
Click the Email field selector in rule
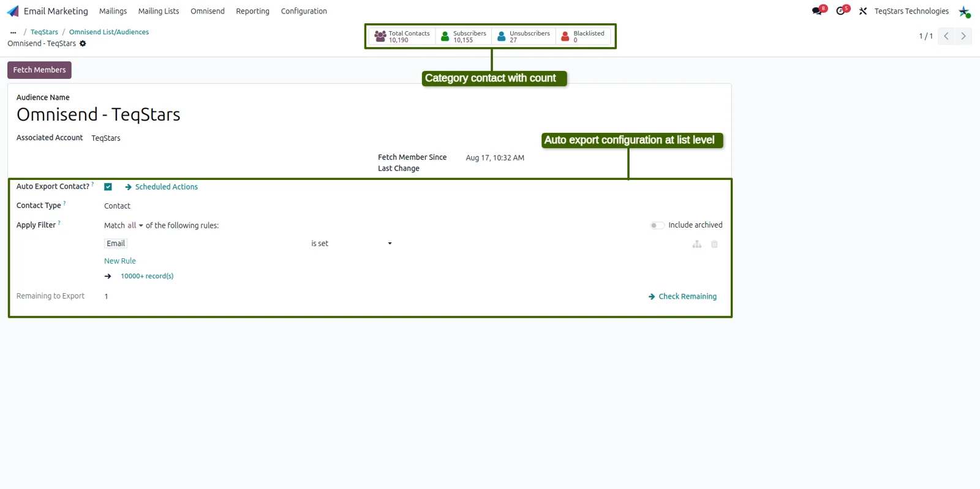(x=116, y=244)
